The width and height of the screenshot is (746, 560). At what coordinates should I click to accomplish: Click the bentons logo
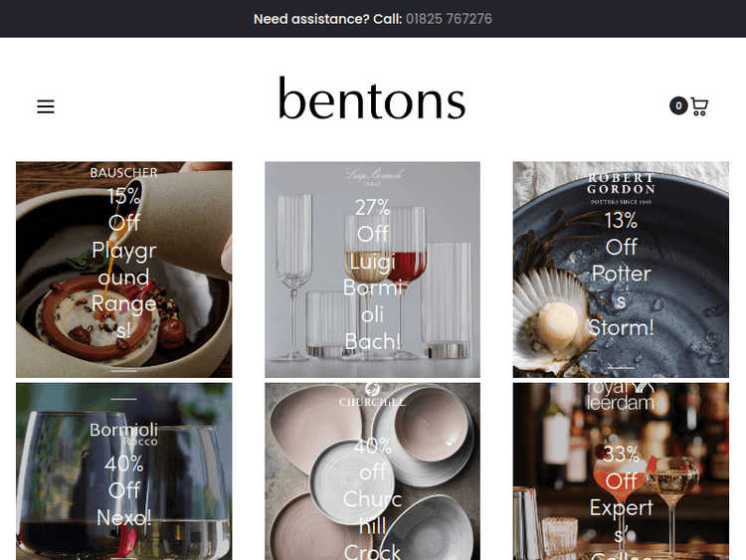(372, 98)
